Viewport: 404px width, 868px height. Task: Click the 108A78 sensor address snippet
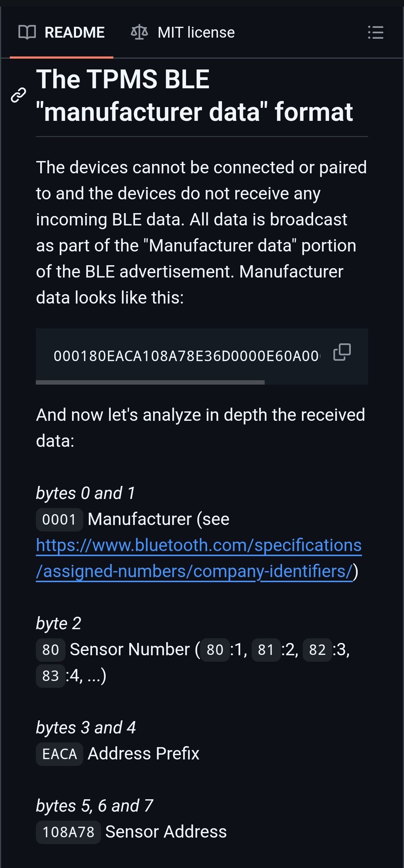(x=68, y=832)
